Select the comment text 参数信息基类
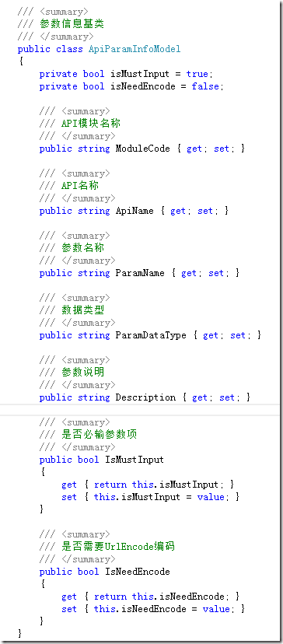Image resolution: width=283 pixels, height=644 pixels. tap(72, 24)
